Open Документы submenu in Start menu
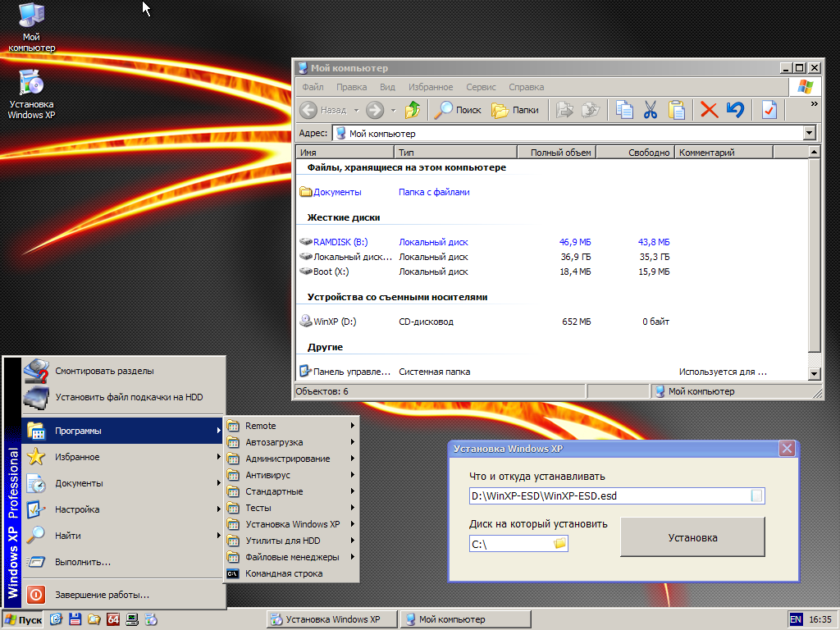Screen dimensions: 840x630 pyautogui.click(x=123, y=483)
